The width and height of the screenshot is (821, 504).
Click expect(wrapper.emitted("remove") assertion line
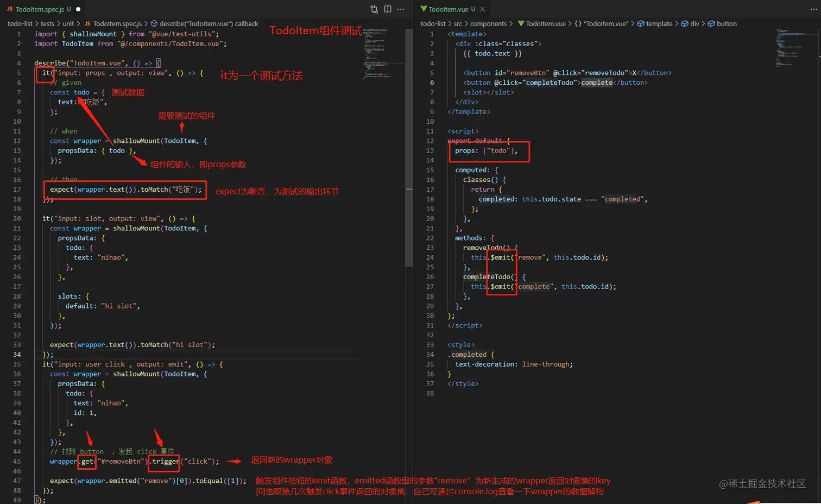148,481
